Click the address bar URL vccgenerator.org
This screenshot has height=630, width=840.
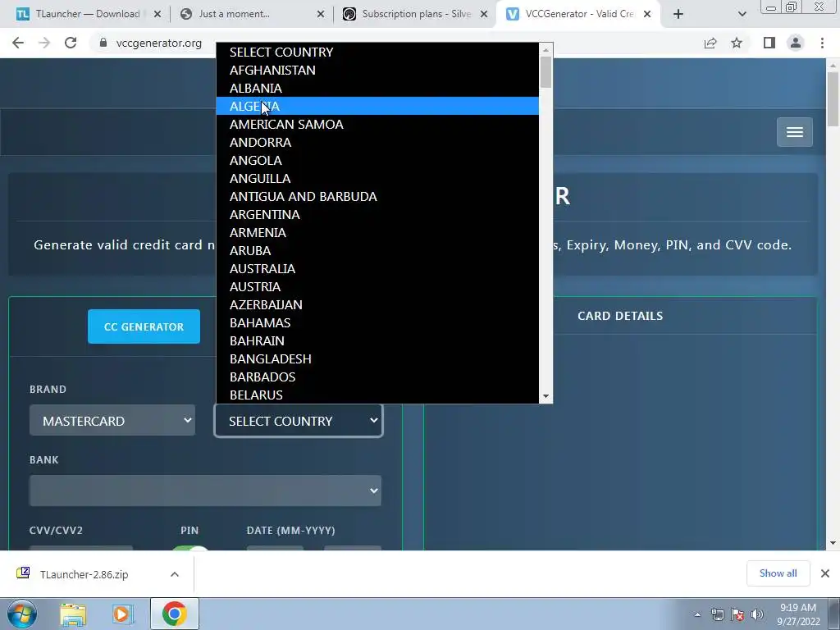pos(159,43)
